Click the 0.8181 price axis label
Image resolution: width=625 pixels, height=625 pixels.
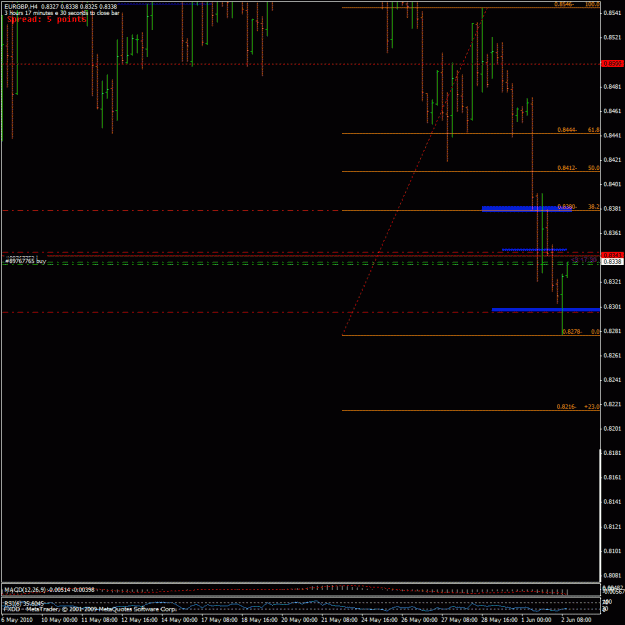tap(612, 453)
